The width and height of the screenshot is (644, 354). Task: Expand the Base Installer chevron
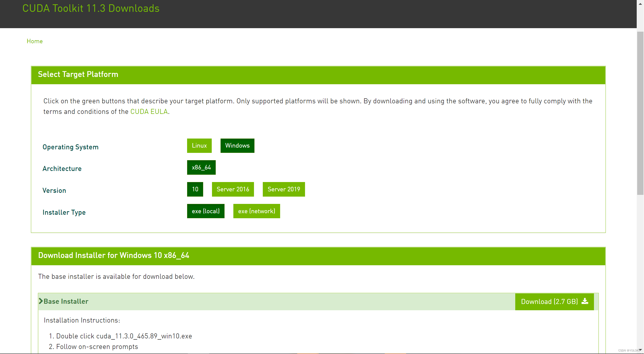[41, 301]
